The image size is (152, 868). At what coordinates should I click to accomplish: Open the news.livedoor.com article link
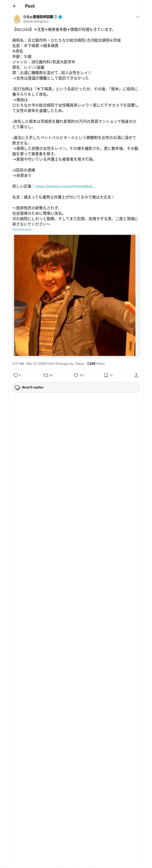[65, 186]
